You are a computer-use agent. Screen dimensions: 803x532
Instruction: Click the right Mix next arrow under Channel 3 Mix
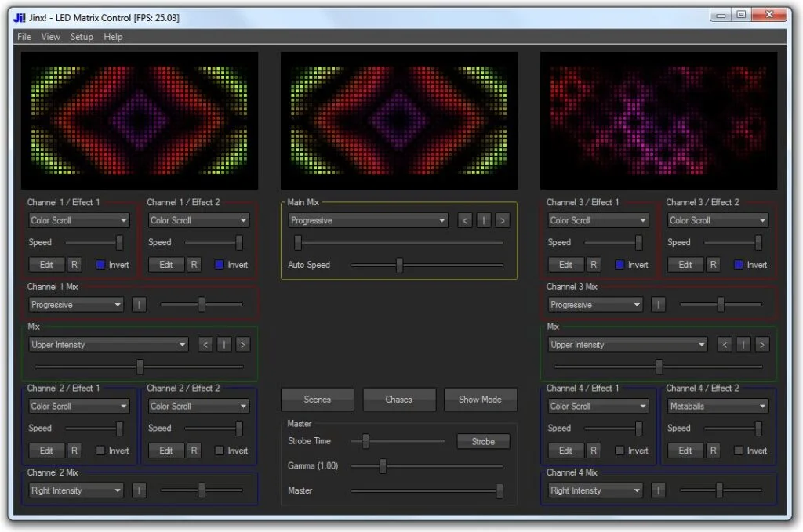[x=762, y=345]
